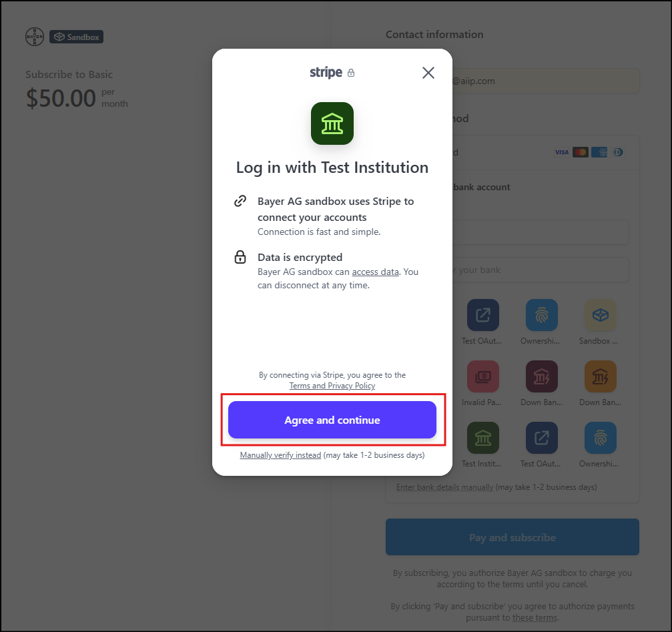Pick the maroon Down Bank icon

(x=542, y=376)
